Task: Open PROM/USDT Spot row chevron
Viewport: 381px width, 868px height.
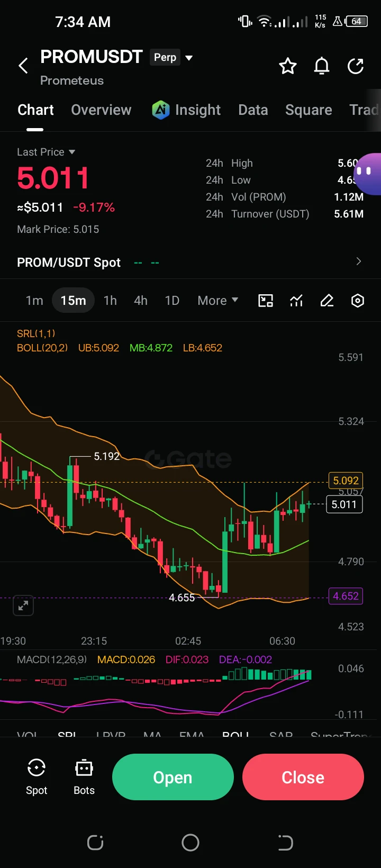Action: [x=359, y=261]
